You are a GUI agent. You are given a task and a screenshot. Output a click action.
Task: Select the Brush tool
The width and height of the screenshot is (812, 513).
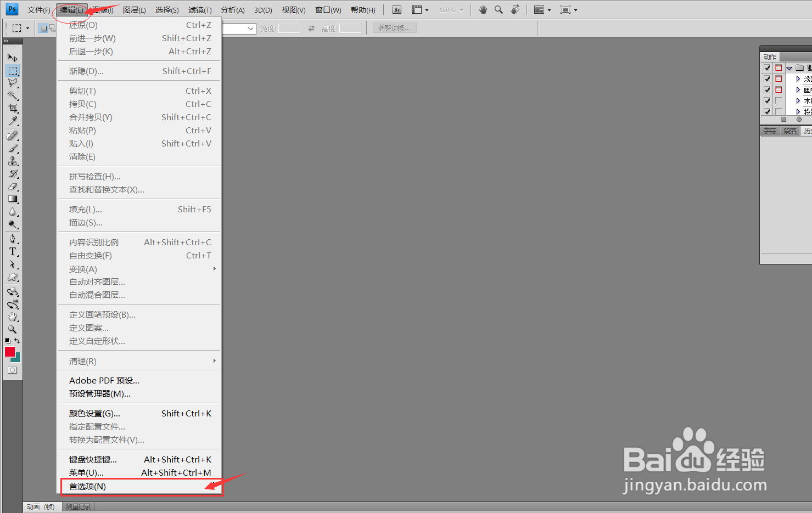[x=12, y=148]
